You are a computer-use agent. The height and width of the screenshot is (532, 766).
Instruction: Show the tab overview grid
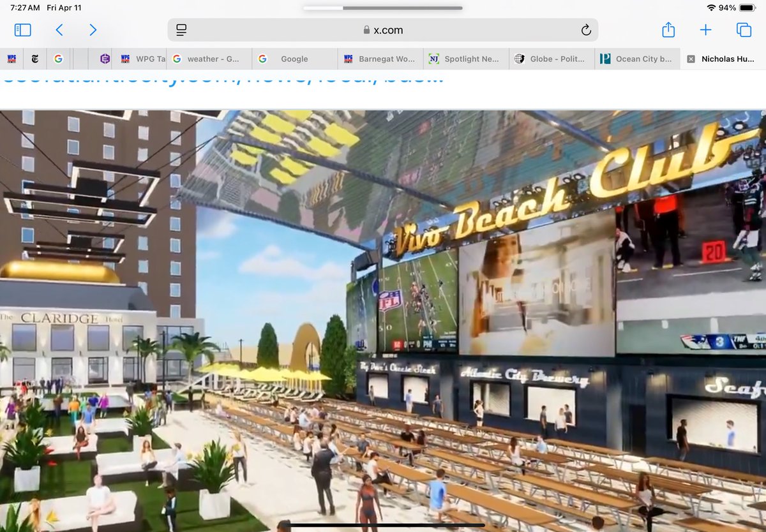point(744,30)
